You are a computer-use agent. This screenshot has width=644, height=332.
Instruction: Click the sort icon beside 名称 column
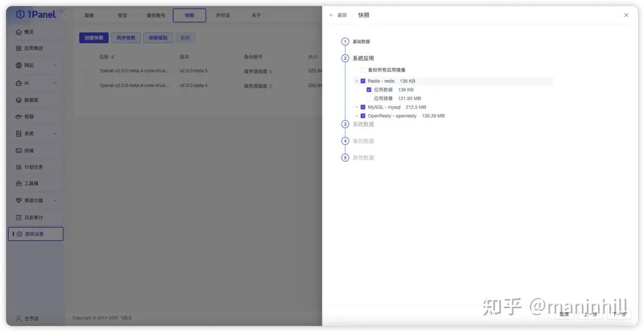[x=112, y=57]
